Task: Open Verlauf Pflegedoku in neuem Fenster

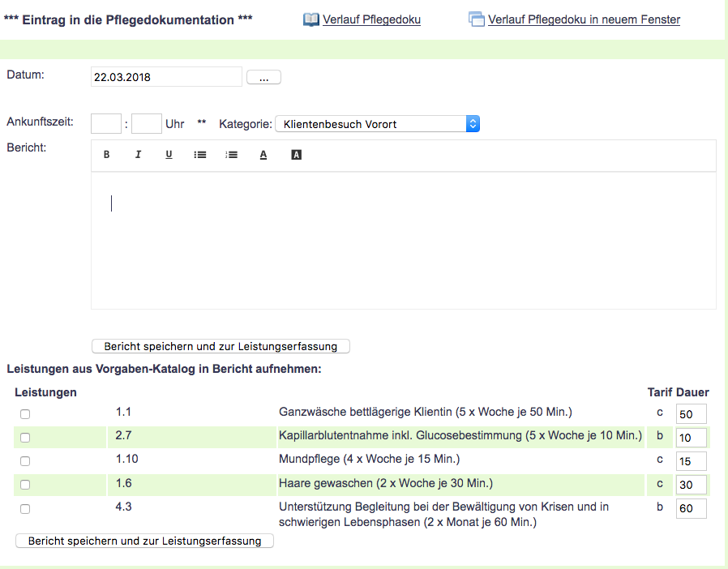Action: [x=584, y=19]
